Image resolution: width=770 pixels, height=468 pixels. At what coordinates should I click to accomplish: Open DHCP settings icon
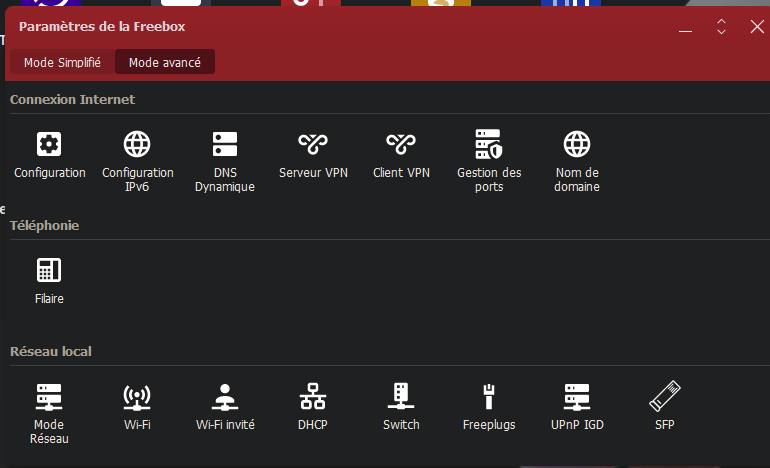[x=313, y=396]
